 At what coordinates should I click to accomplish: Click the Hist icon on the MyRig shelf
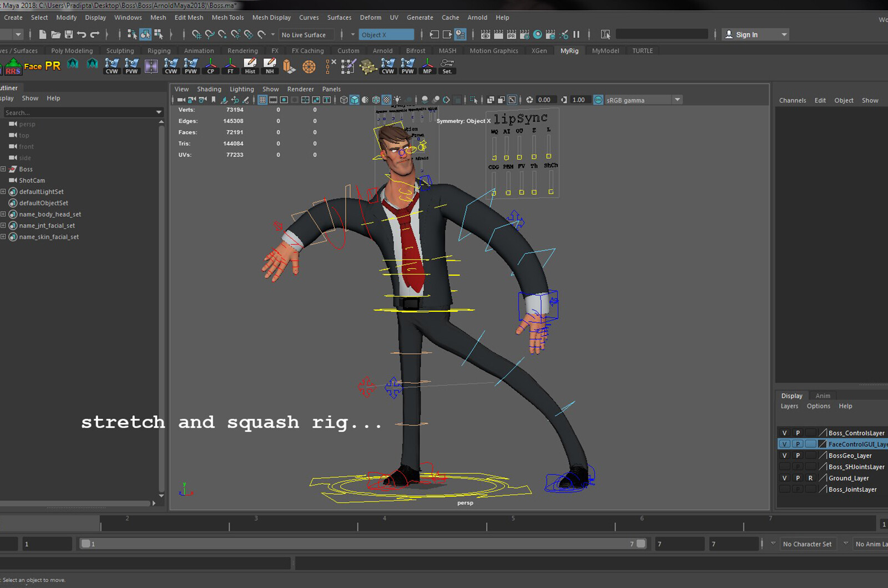pos(250,67)
